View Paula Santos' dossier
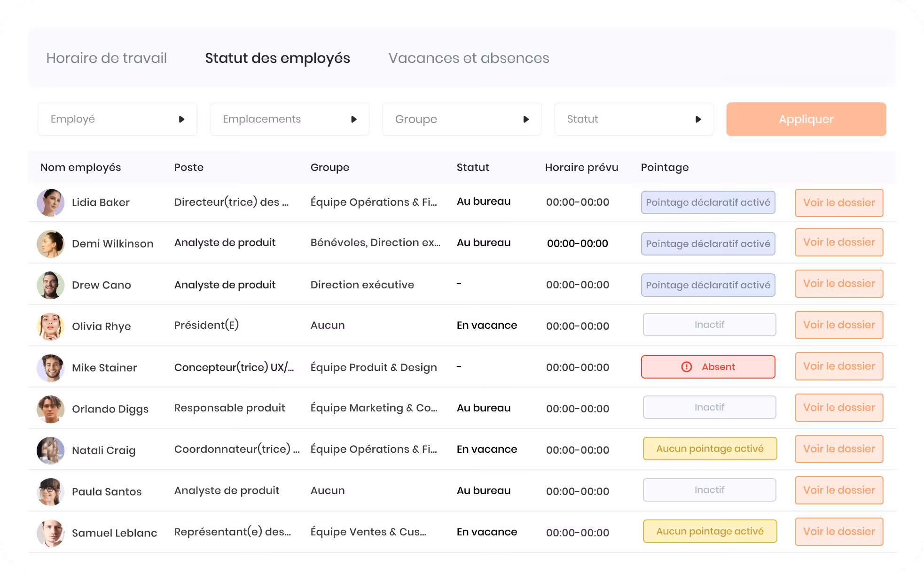The width and height of the screenshot is (924, 573). point(839,490)
